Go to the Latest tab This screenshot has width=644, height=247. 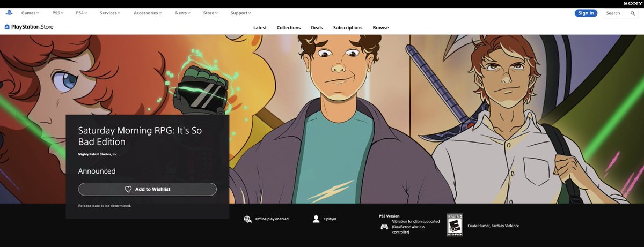260,28
